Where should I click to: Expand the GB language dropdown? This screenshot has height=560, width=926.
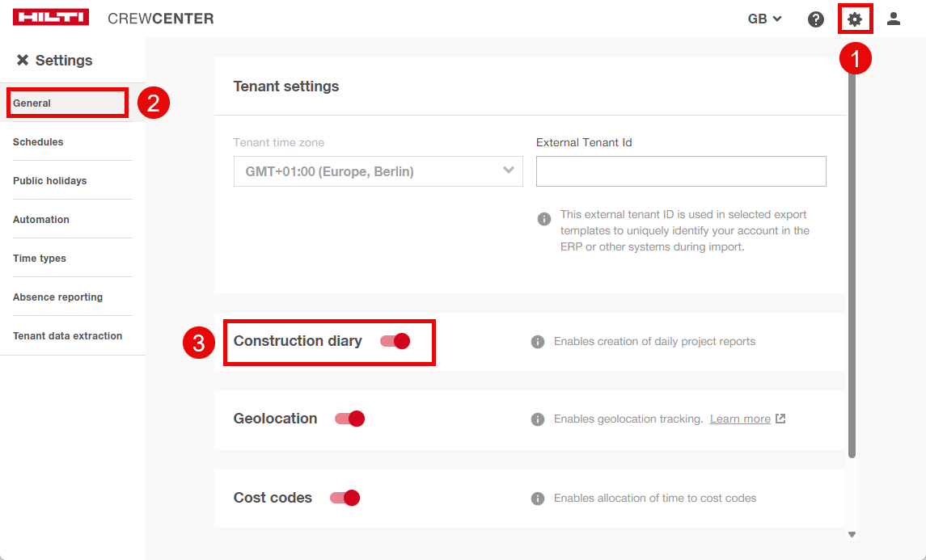point(764,19)
